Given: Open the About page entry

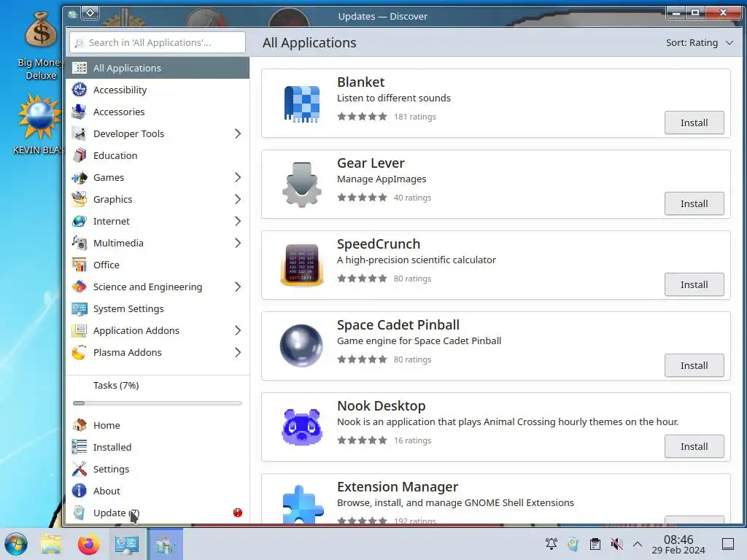Looking at the screenshot, I should click(x=158, y=491).
